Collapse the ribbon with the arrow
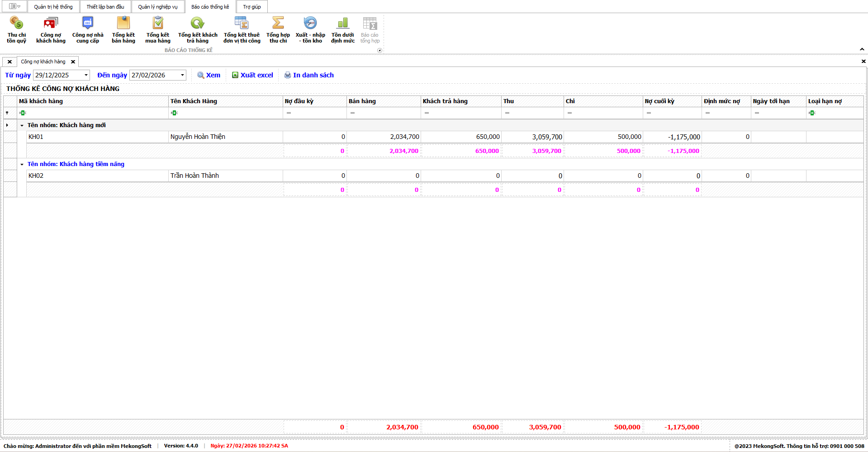Viewport: 868px width, 452px height. [x=862, y=49]
